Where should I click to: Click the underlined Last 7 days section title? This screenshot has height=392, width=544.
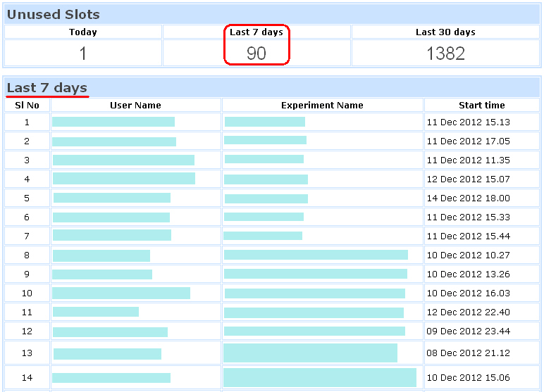click(47, 87)
